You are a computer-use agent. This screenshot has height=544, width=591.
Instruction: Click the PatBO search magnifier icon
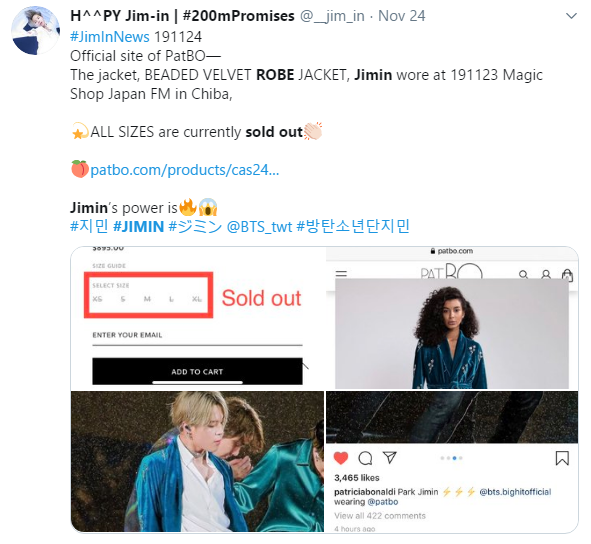523,274
